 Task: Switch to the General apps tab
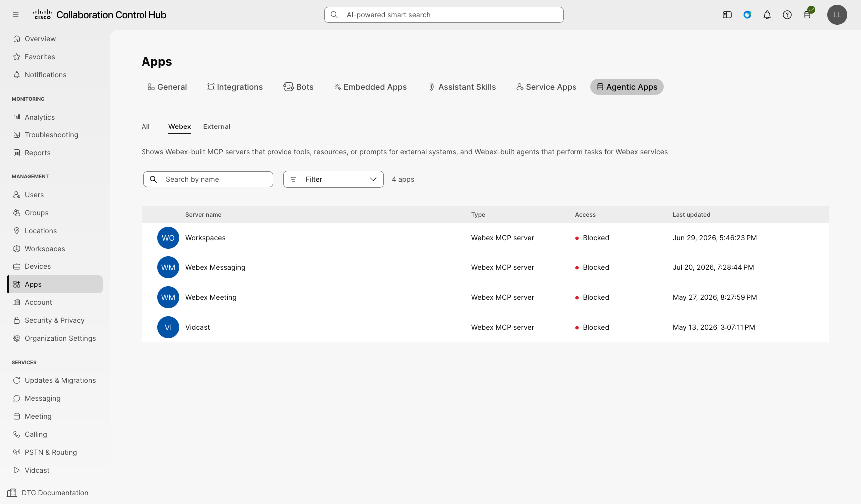tap(167, 87)
